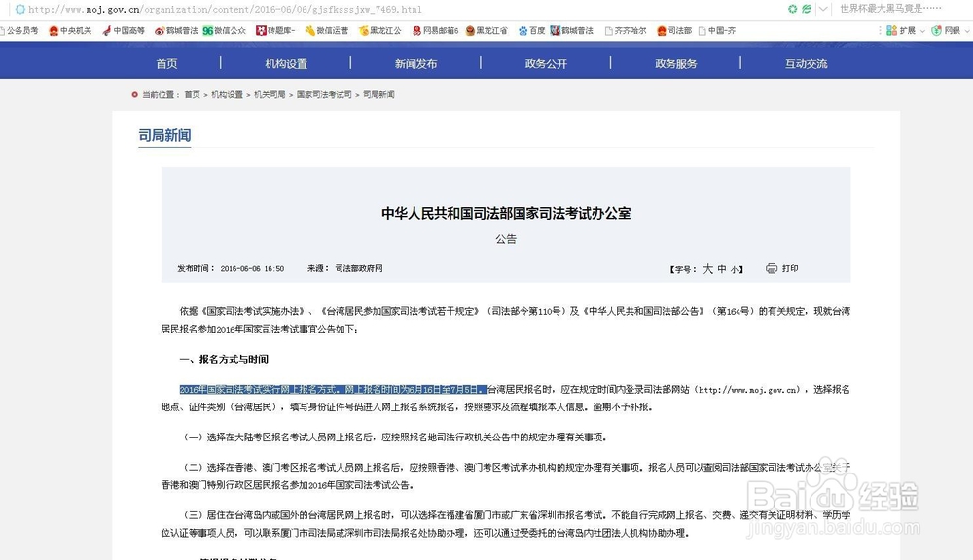Click the 公告 subtitle
Image resolution: width=973 pixels, height=560 pixels.
[x=506, y=239]
